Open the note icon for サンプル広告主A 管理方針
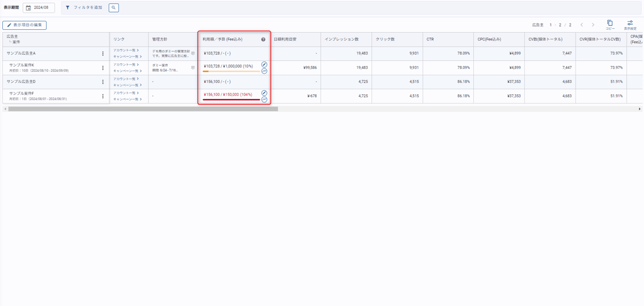The width and height of the screenshot is (644, 306). tap(193, 53)
